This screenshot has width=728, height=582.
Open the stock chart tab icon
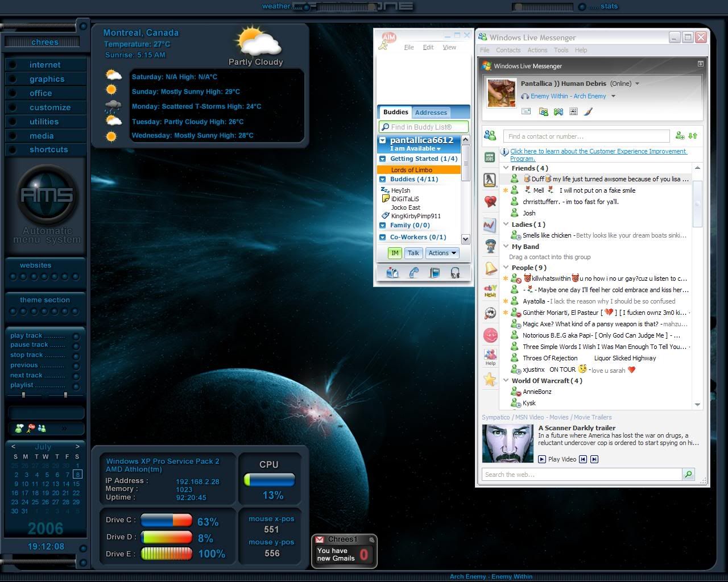(x=490, y=225)
